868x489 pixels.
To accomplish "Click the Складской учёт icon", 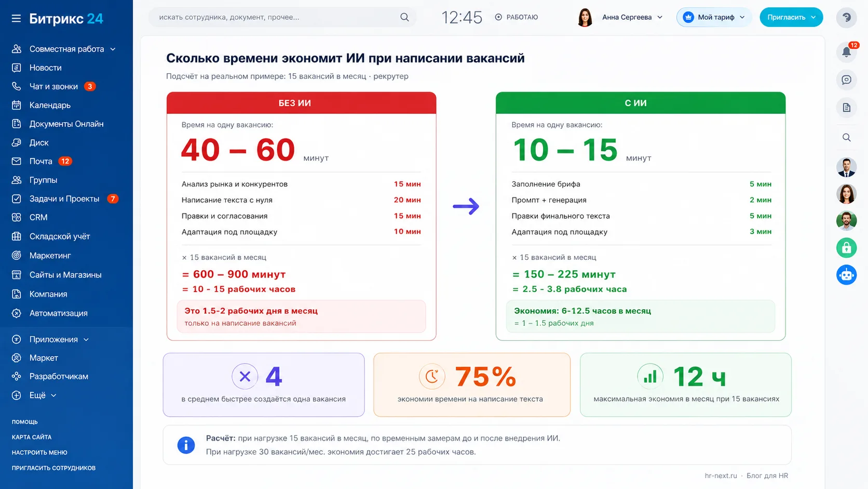I will pos(17,236).
